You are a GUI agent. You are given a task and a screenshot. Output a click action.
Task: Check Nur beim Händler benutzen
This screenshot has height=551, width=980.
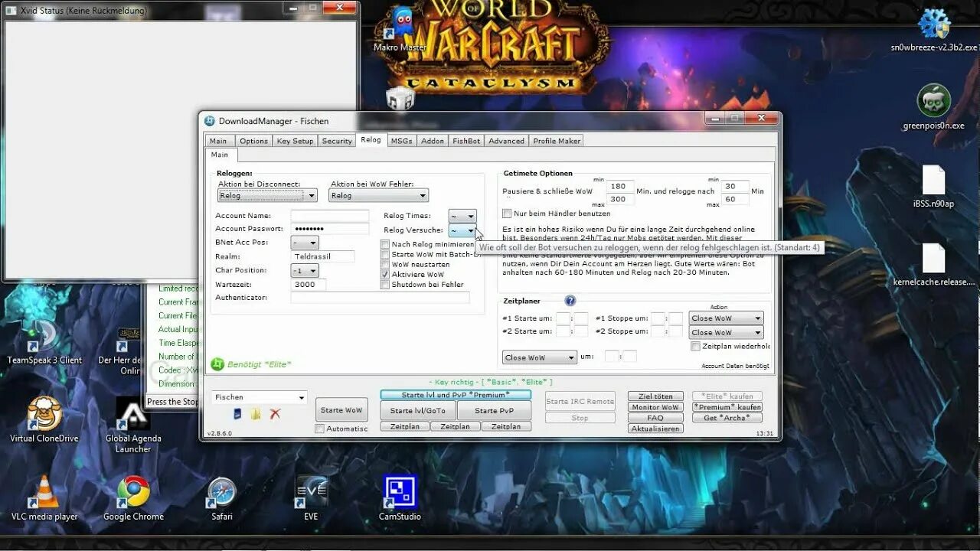507,214
